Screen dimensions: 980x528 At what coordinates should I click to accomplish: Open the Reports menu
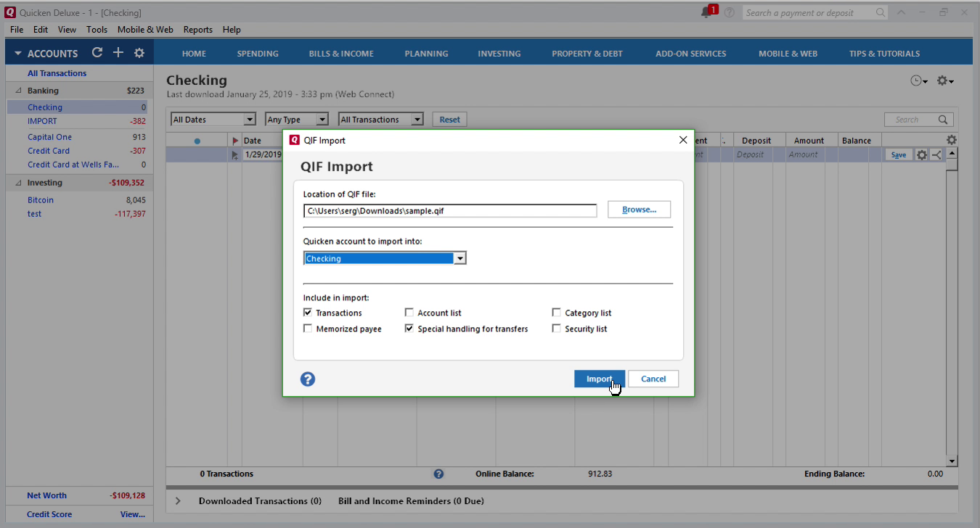(197, 30)
